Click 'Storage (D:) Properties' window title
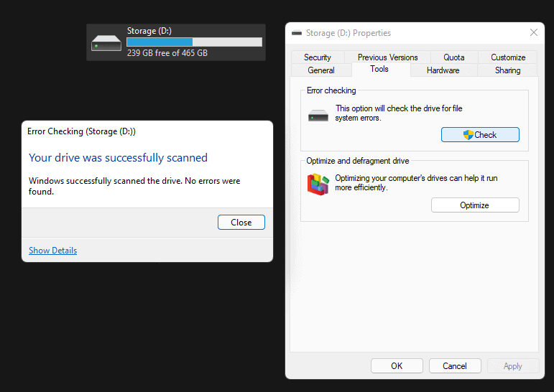554x392 pixels. [348, 33]
